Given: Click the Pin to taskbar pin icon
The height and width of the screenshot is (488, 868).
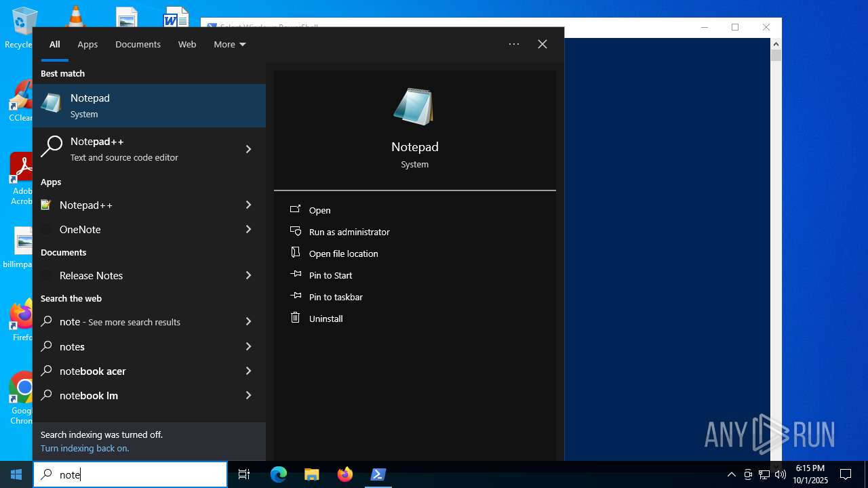Looking at the screenshot, I should tap(296, 296).
